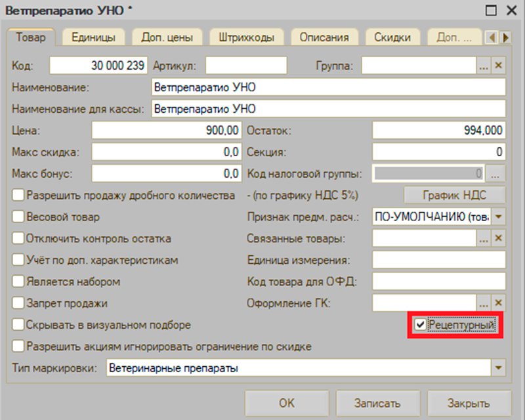The height and width of the screenshot is (420, 525).
Task: Switch to the Единицы tab
Action: [x=93, y=37]
